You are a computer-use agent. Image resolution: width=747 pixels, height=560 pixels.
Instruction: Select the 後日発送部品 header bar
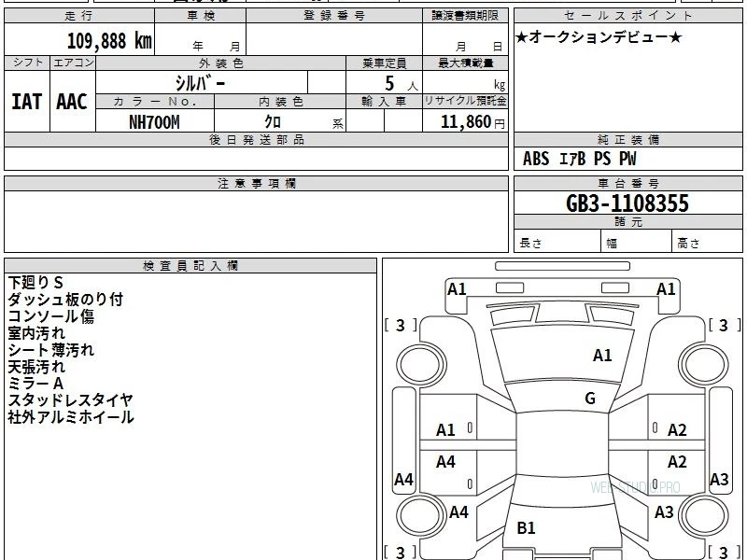pyautogui.click(x=256, y=139)
